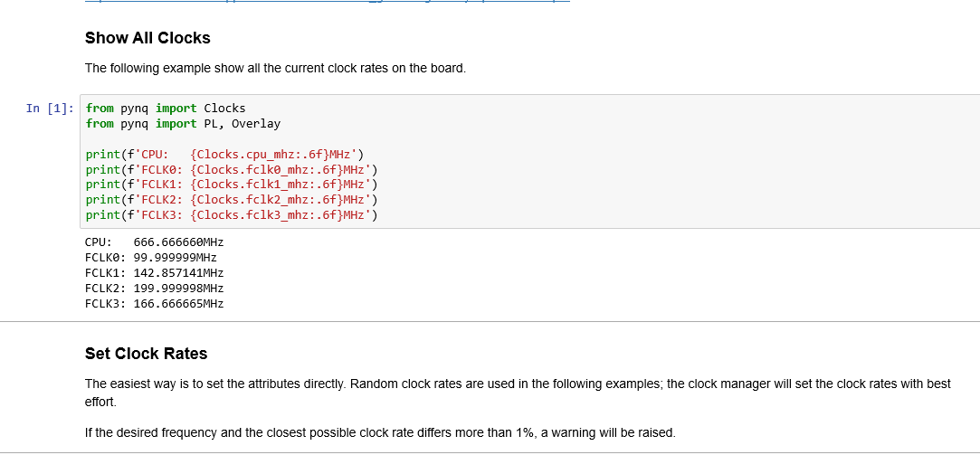This screenshot has height=455, width=980.
Task: Select the FCLK0 99.999999MHz output
Action: (151, 258)
